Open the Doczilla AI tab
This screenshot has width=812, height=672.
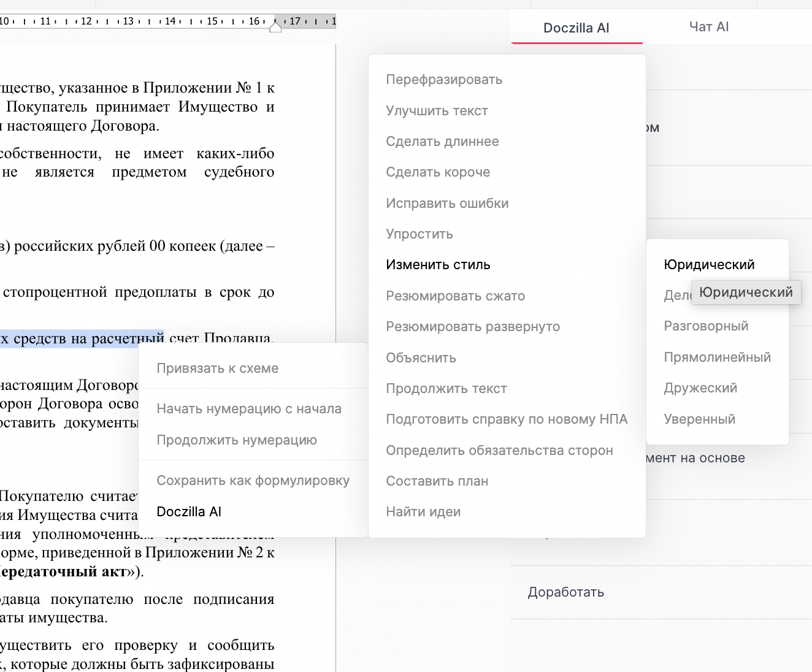tap(576, 28)
